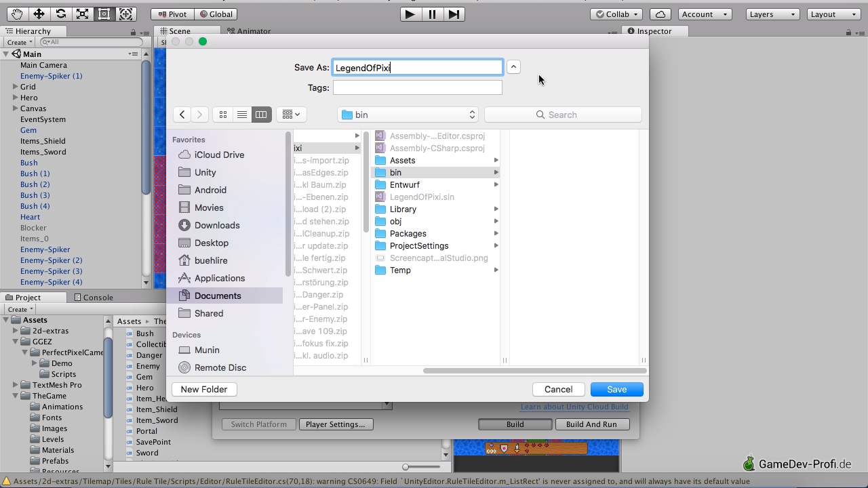Viewport: 868px width, 488px height.
Task: Select the Move tool in Unity toolbar
Action: point(39,14)
